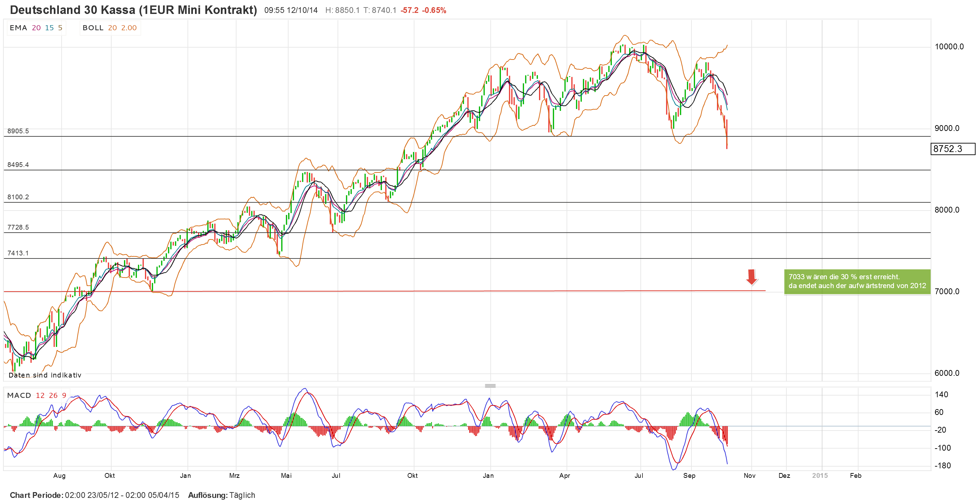
Task: Click the MACD 12 26 9 legend
Action: tap(36, 396)
